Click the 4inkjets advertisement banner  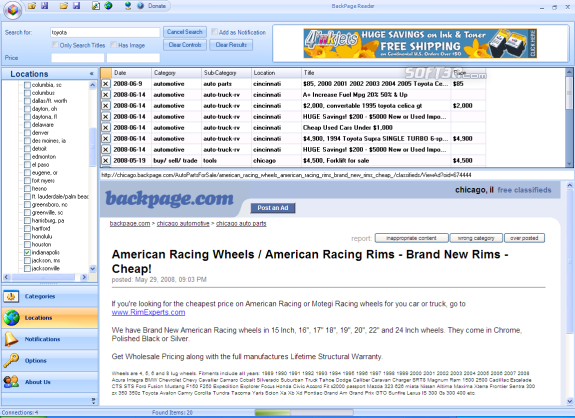point(420,44)
